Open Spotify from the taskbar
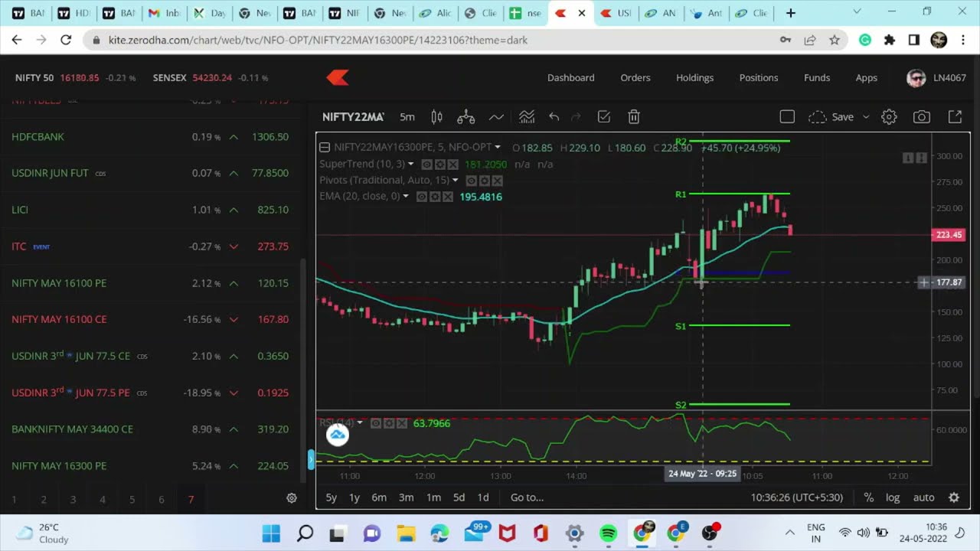This screenshot has width=980, height=551. [609, 533]
